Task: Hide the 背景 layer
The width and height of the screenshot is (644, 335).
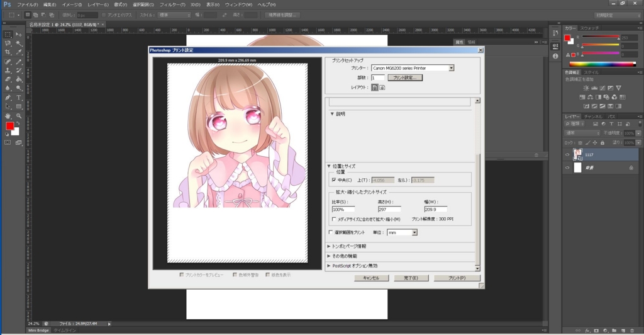Action: (x=568, y=167)
